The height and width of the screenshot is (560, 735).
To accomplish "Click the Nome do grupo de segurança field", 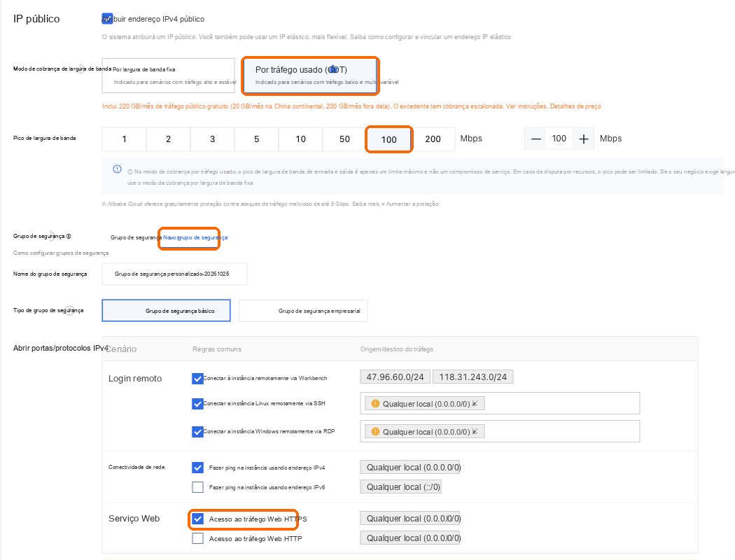I will 174,274.
